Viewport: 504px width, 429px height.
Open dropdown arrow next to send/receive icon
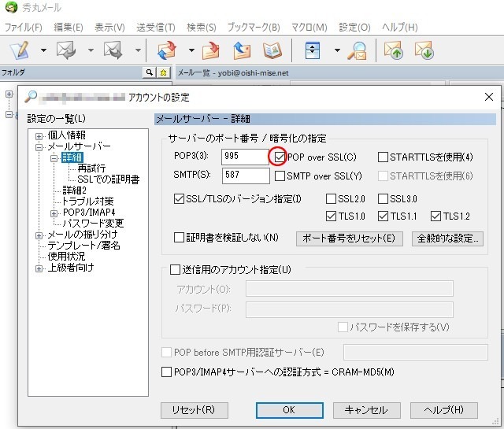click(x=191, y=50)
